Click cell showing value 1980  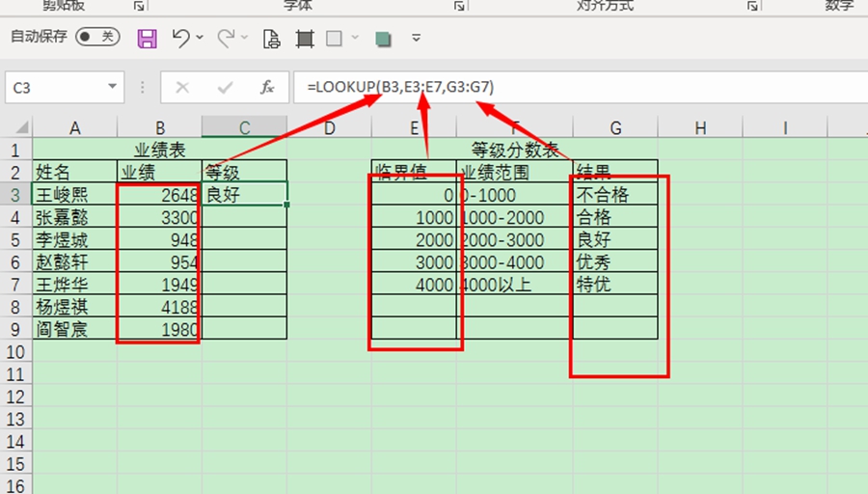pyautogui.click(x=159, y=329)
